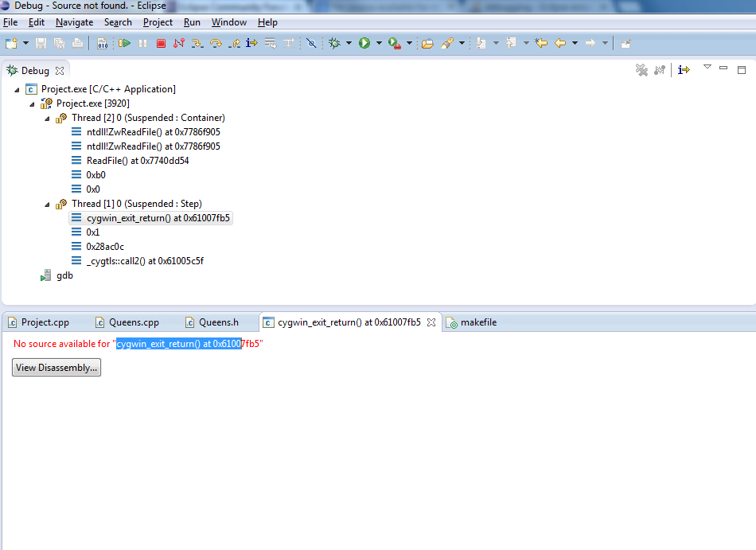The height and width of the screenshot is (550, 756).
Task: Collapse Thread [1] tree node
Action: point(47,205)
